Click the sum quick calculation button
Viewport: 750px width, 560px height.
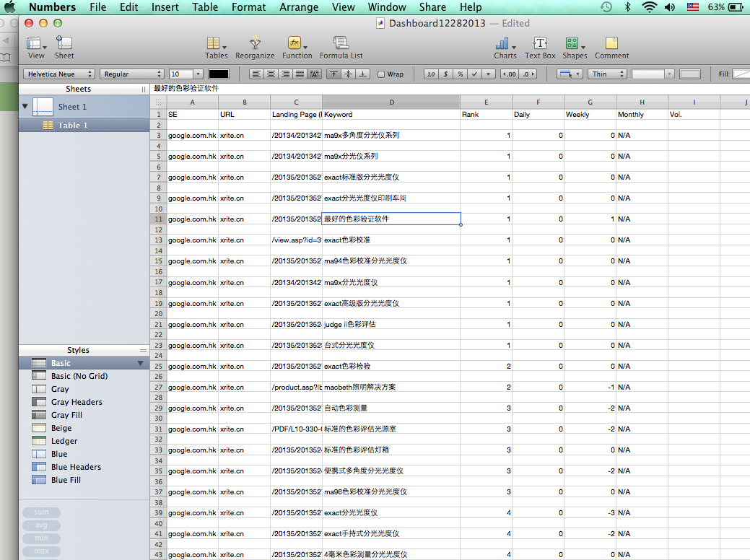[41, 512]
